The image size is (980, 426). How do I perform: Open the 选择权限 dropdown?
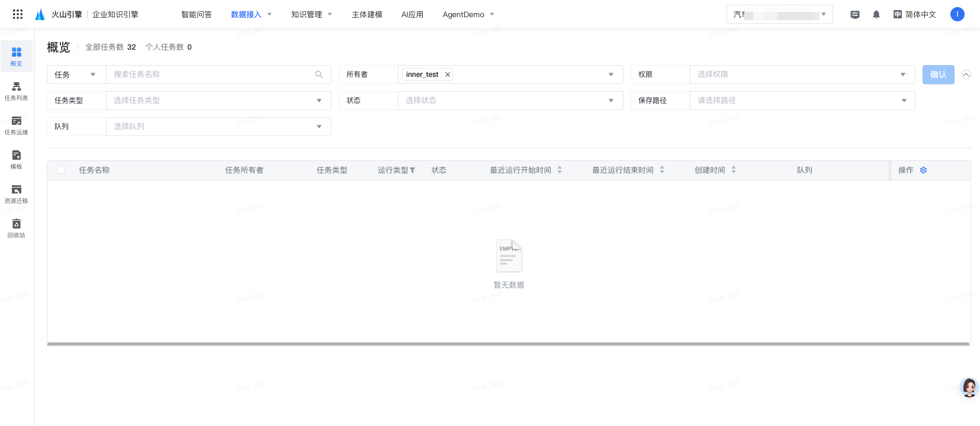click(802, 75)
